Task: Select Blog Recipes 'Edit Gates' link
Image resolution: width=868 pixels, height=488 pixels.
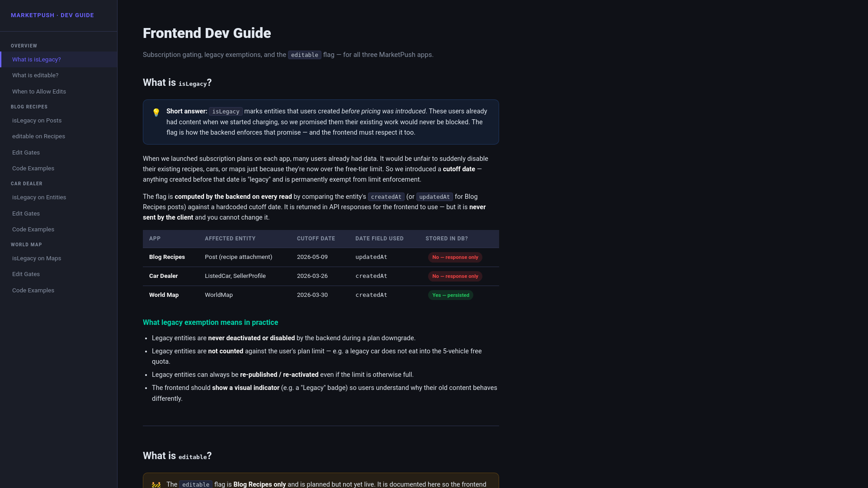Action: (59, 153)
